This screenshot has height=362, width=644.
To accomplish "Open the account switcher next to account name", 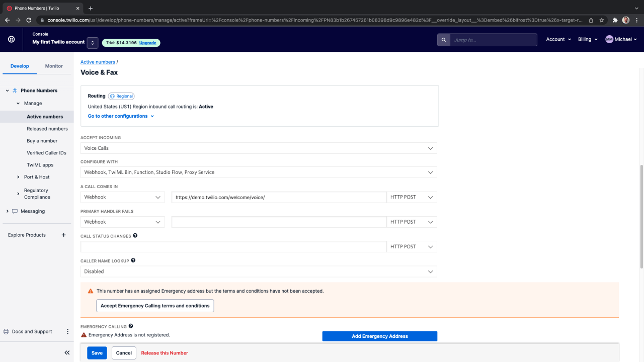I will (92, 43).
